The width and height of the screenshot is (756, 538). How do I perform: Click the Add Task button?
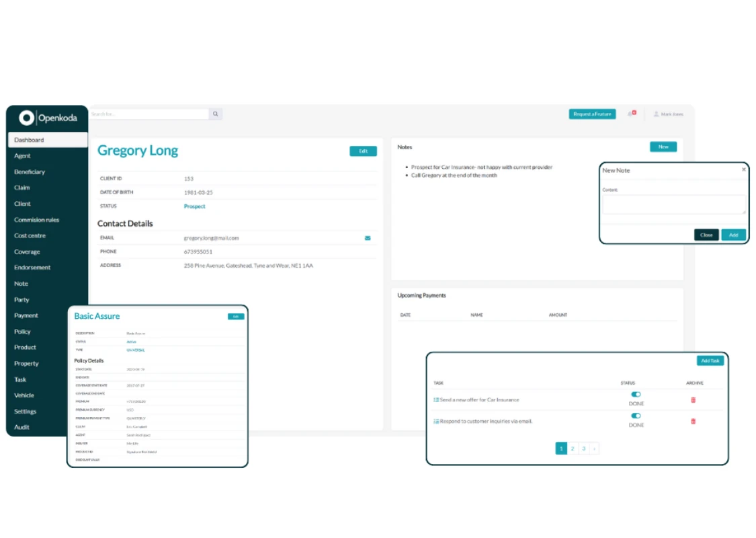point(710,360)
